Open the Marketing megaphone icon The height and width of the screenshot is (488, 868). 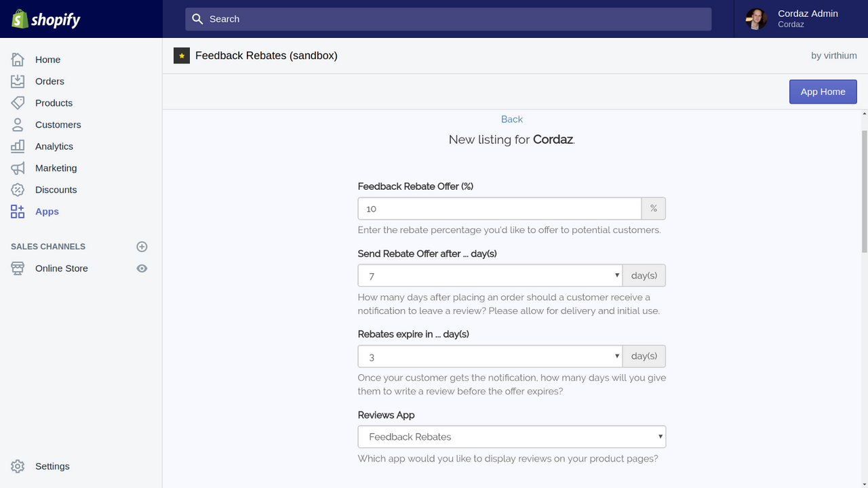tap(17, 168)
